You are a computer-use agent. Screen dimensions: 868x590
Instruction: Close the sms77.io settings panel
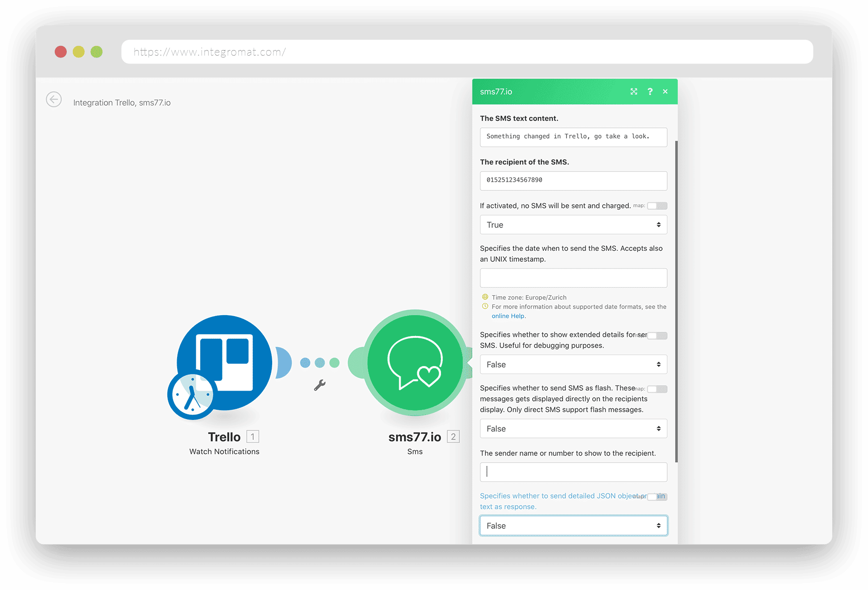665,91
